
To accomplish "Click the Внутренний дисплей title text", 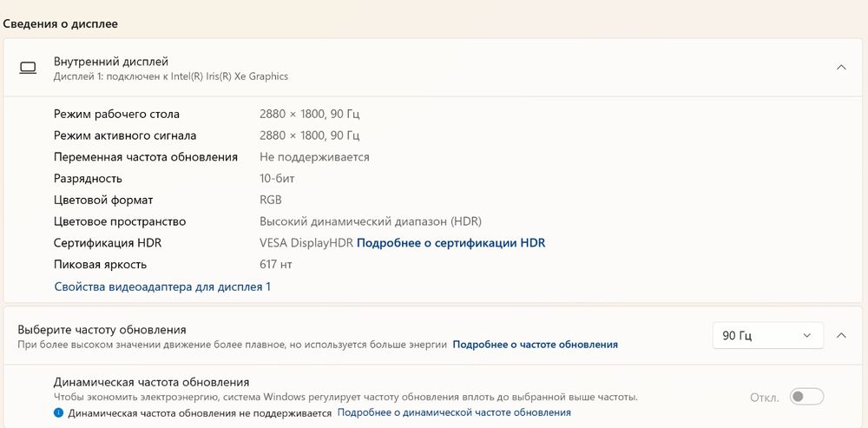I will (111, 62).
